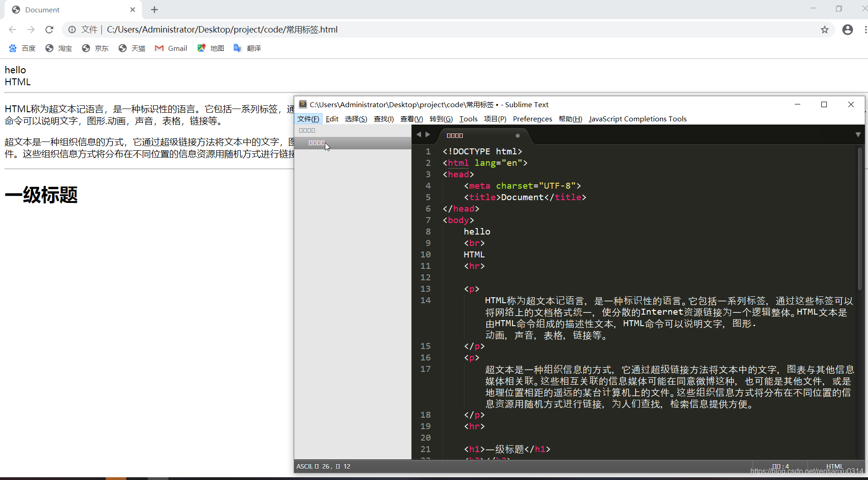Open the 翻译 bookmark
The image size is (868, 480).
pyautogui.click(x=247, y=48)
